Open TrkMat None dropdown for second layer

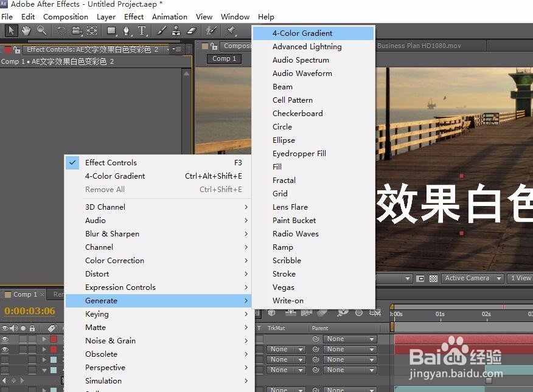(x=286, y=349)
